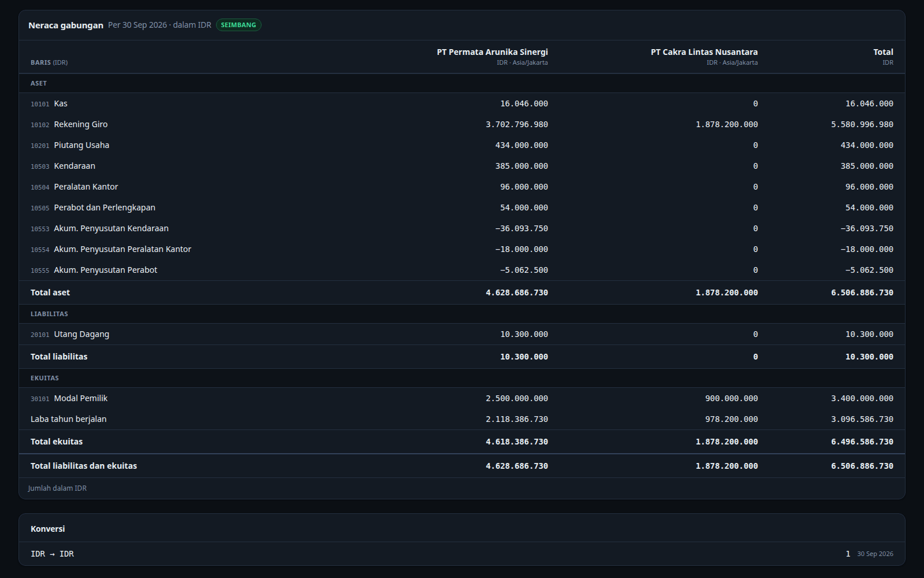The height and width of the screenshot is (578, 924).
Task: Open the Peralatan Kantor row
Action: coord(462,187)
